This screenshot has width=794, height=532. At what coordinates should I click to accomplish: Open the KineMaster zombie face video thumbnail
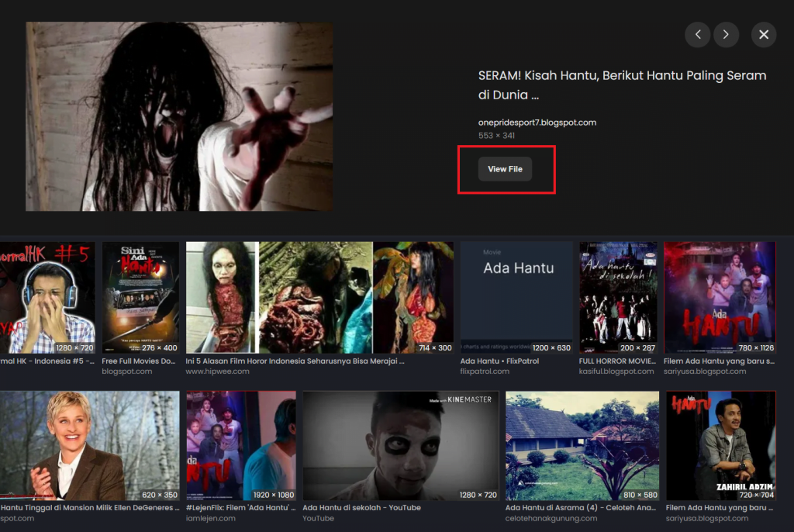coord(400,446)
